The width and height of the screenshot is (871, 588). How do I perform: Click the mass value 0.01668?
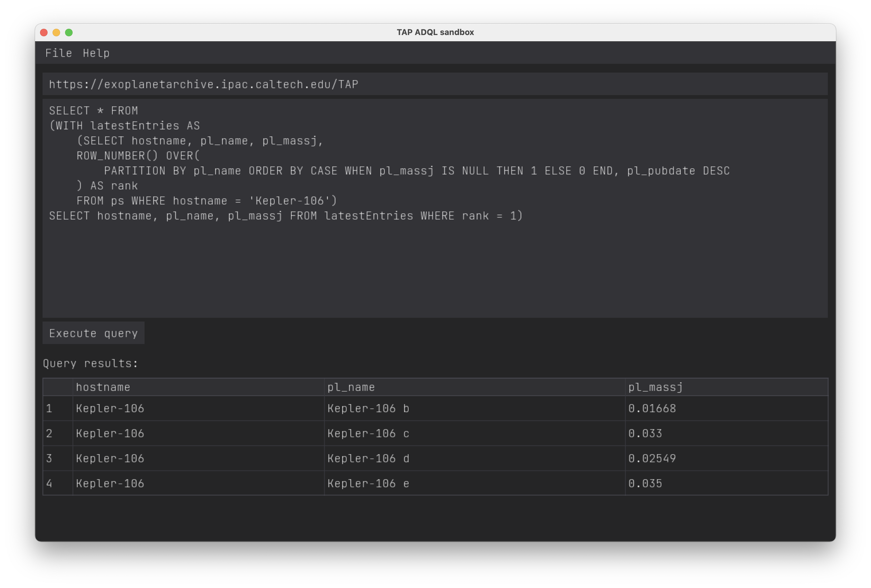pyautogui.click(x=652, y=408)
